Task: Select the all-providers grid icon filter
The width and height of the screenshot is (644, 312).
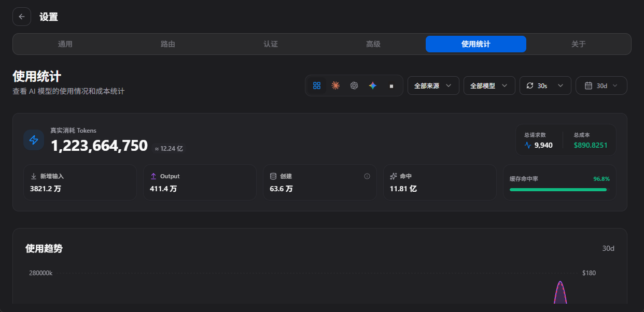Action: (317, 86)
